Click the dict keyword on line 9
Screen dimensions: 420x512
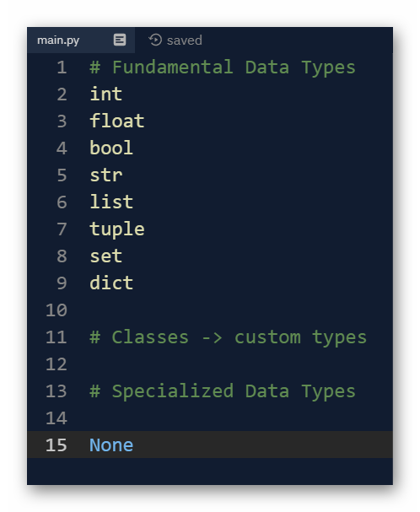point(111,283)
